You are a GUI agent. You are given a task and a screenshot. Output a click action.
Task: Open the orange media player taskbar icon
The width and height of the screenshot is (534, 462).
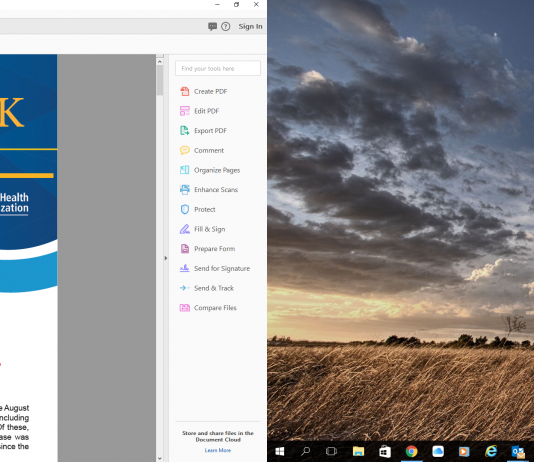pos(464,451)
